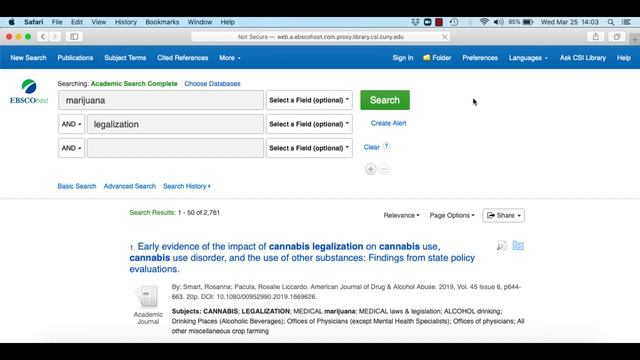Open the Notification Center list icon
The width and height of the screenshot is (640, 360).
click(627, 22)
